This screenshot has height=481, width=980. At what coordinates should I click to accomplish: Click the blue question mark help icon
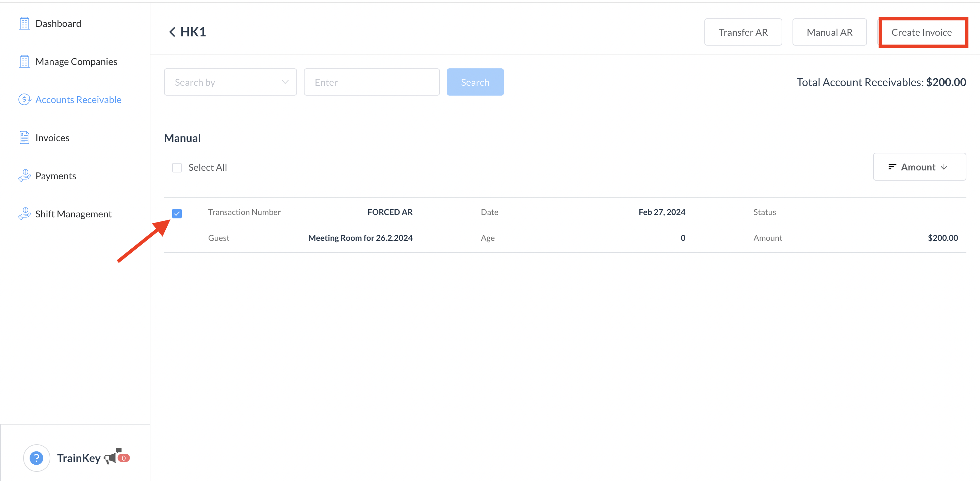(x=36, y=458)
